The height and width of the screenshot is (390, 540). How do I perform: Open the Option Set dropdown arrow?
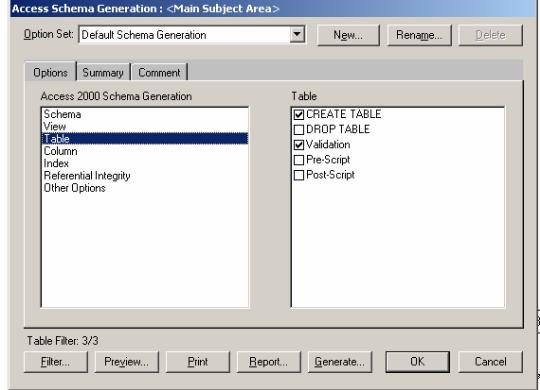pos(297,34)
